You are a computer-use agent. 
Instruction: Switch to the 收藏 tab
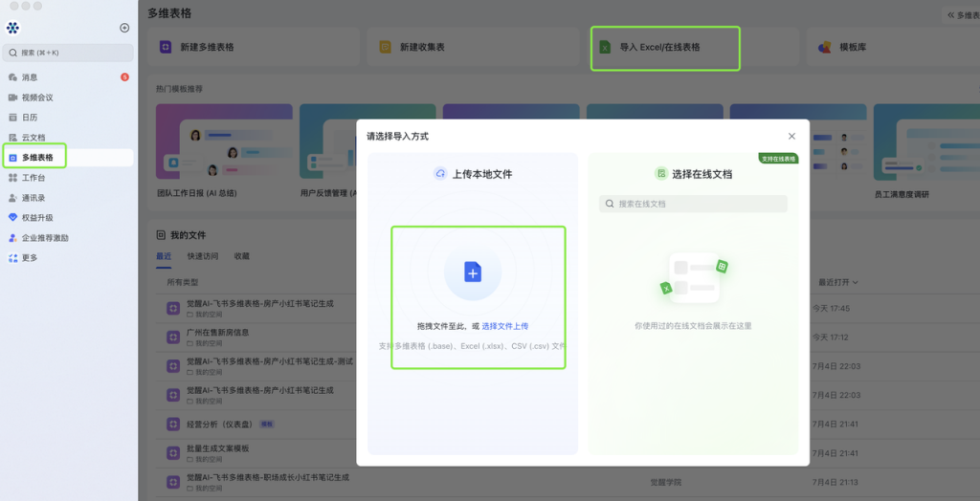[x=242, y=256]
